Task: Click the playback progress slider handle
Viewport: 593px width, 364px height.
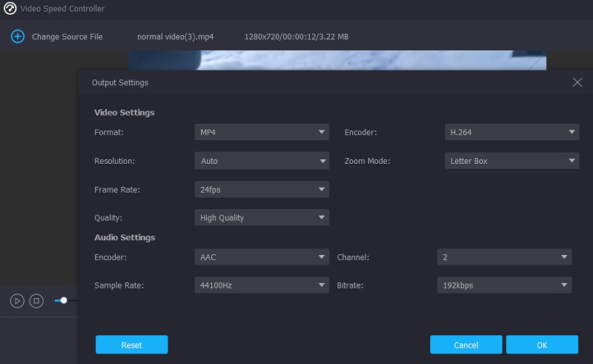Action: click(64, 300)
